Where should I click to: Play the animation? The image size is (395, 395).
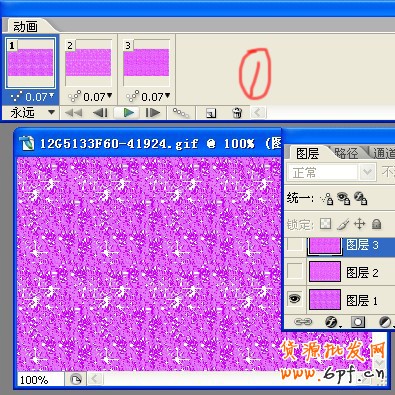pyautogui.click(x=127, y=113)
